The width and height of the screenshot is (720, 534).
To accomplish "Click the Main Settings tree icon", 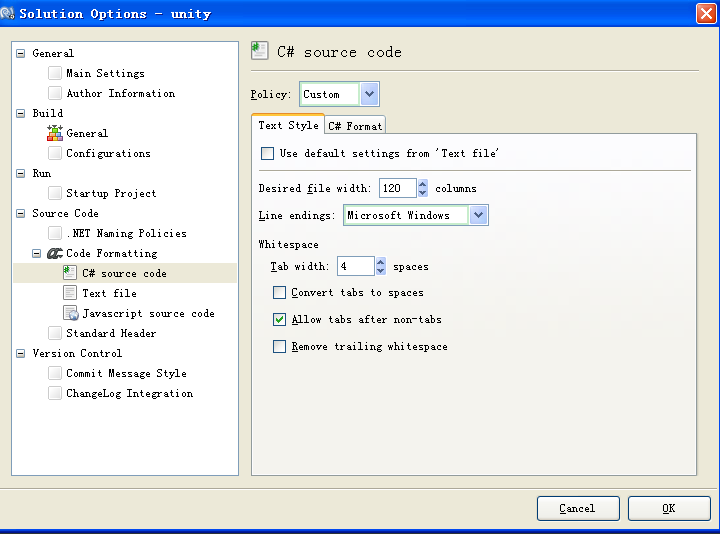I will tap(55, 73).
